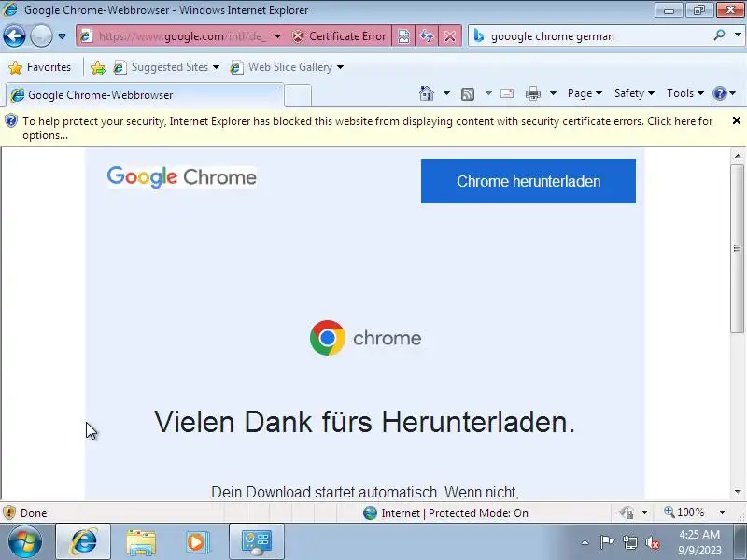The height and width of the screenshot is (560, 747).
Task: Click the status bar security shield icon
Action: pos(9,512)
